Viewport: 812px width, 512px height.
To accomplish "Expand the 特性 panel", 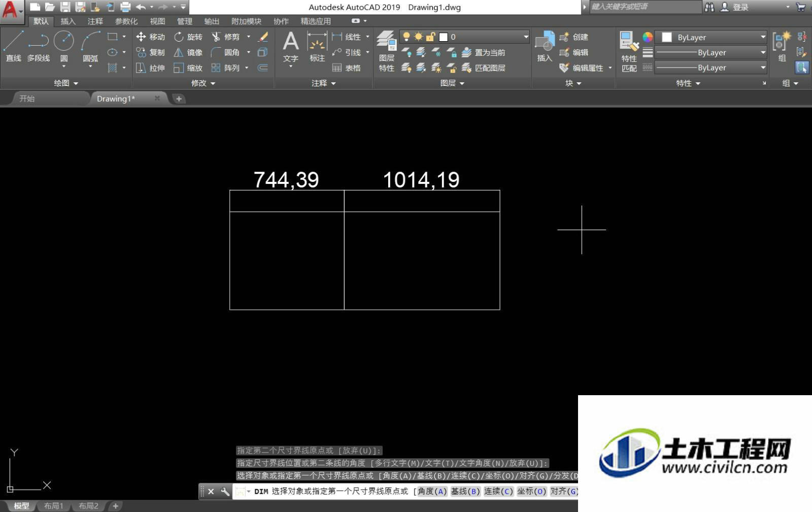I will click(x=688, y=83).
